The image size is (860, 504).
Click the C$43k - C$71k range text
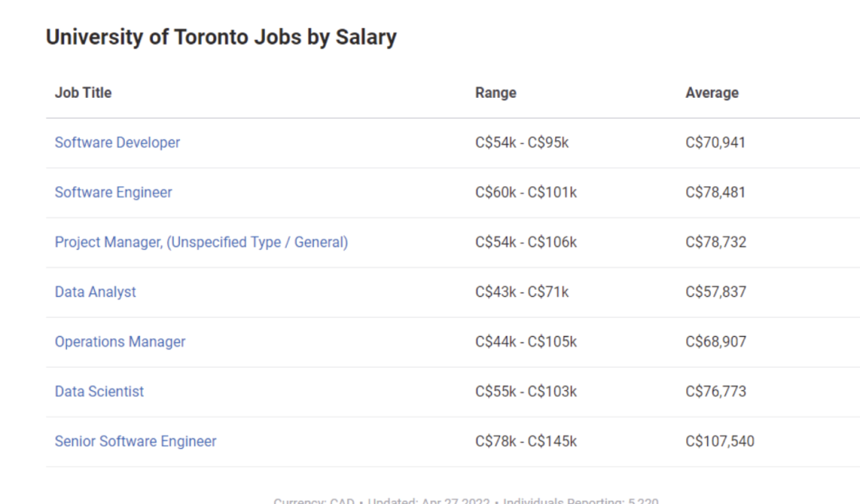(x=522, y=291)
